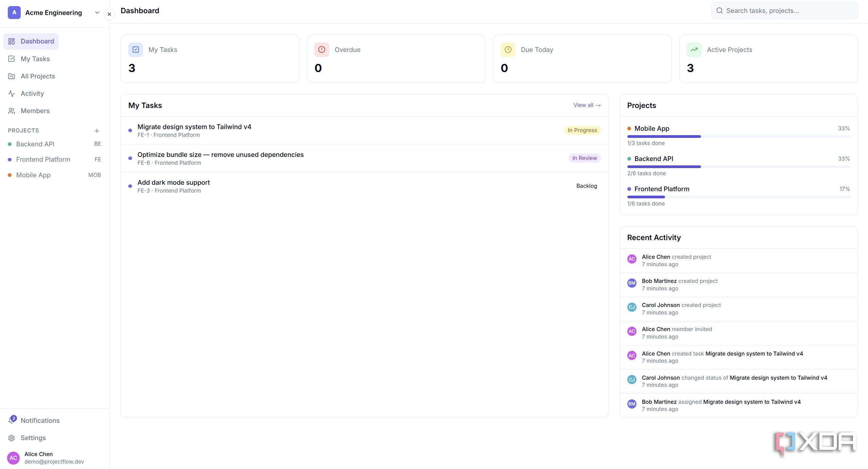Click demo@projectflow.dev user email
Viewport: 868px width, 469px height.
54,462
